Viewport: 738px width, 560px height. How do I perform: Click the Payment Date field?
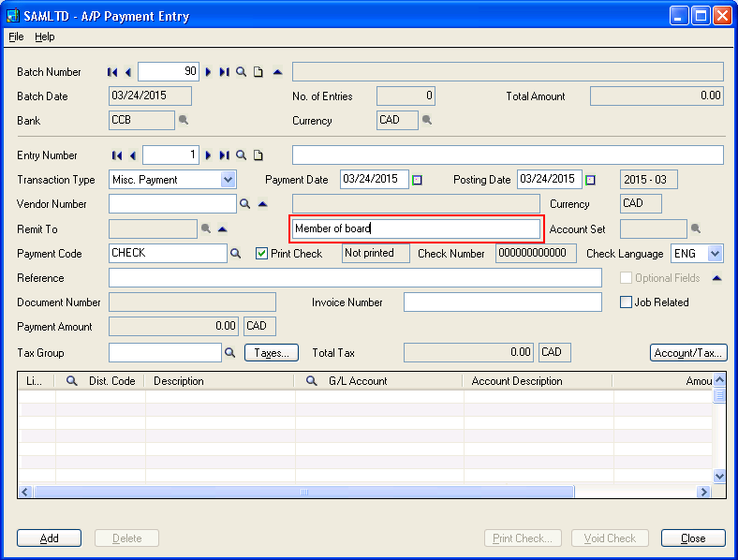click(x=375, y=179)
